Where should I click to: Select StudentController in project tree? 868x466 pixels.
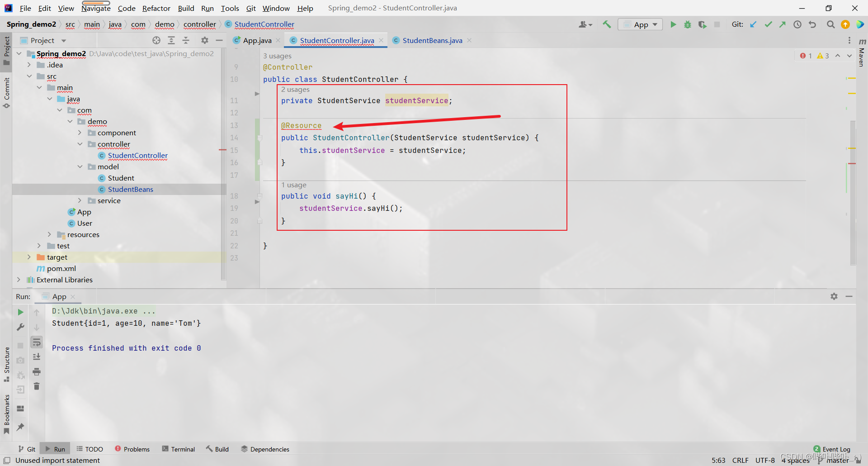click(x=137, y=155)
